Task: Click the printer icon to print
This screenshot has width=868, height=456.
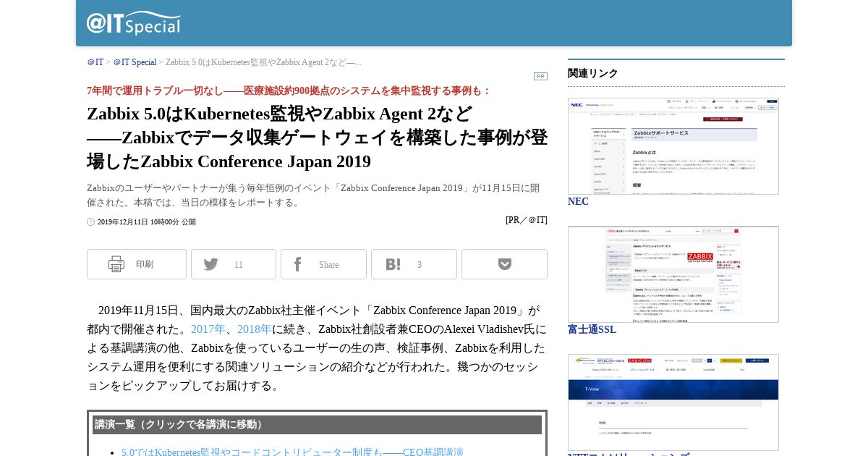Action: (x=116, y=264)
